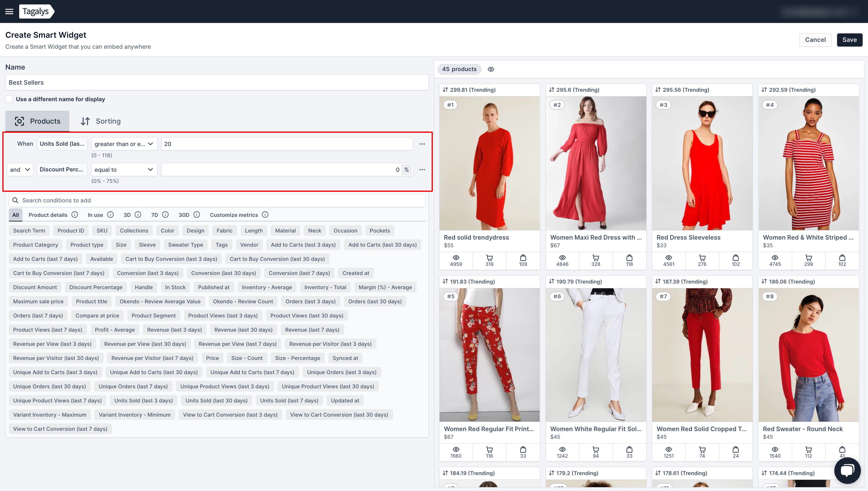Viewport: 868px width, 491px height.
Task: Add the Created at condition
Action: (x=355, y=273)
